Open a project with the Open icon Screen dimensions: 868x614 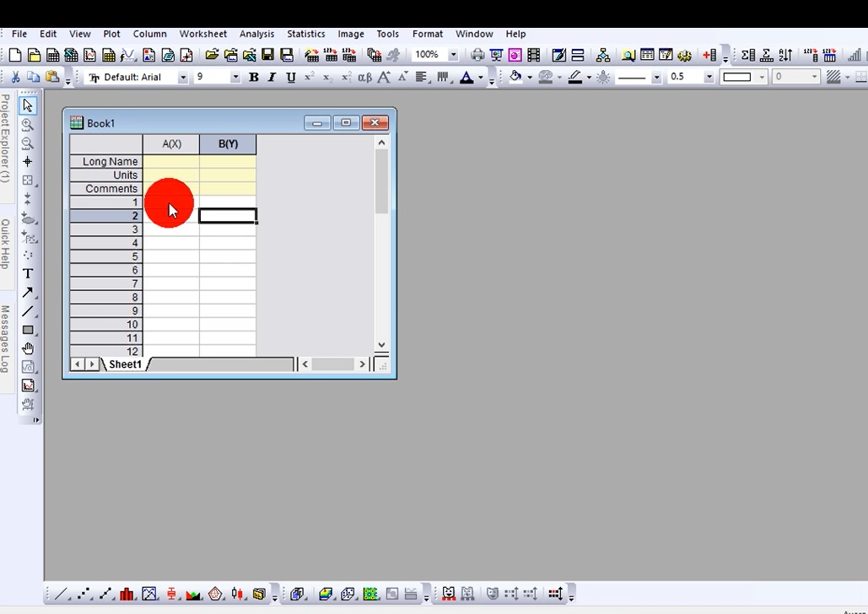[x=212, y=55]
